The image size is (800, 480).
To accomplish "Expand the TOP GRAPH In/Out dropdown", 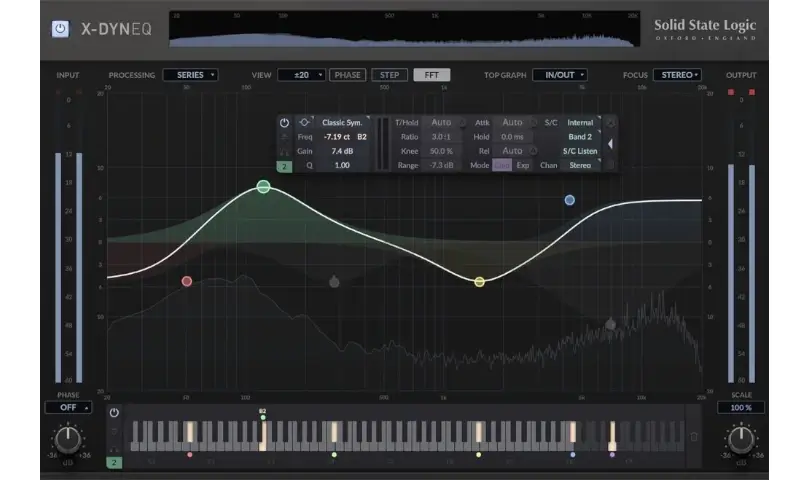I will click(x=559, y=75).
